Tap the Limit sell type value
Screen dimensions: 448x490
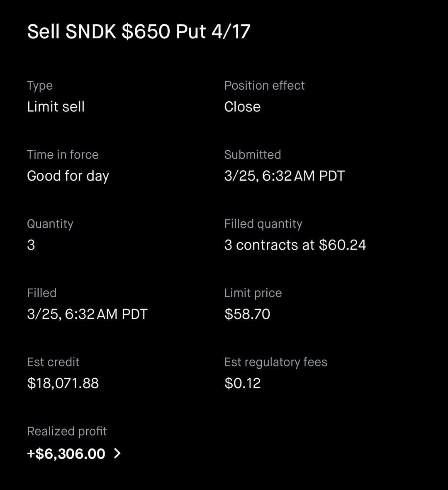pyautogui.click(x=56, y=107)
